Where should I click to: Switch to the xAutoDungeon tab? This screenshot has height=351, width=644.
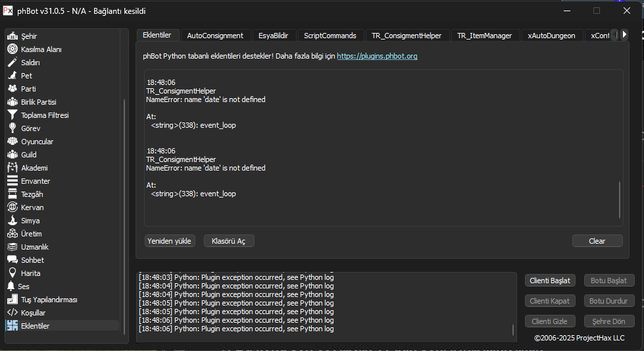551,36
